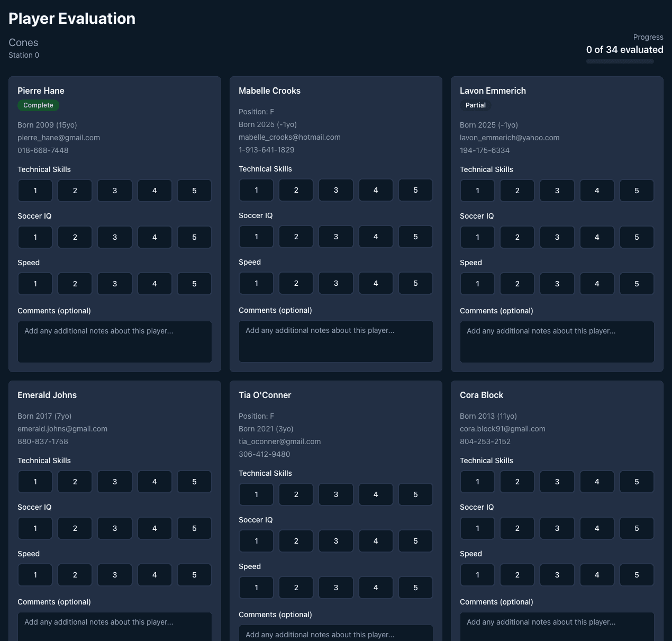Click the comments field on Pierre Hane's card

(x=115, y=342)
